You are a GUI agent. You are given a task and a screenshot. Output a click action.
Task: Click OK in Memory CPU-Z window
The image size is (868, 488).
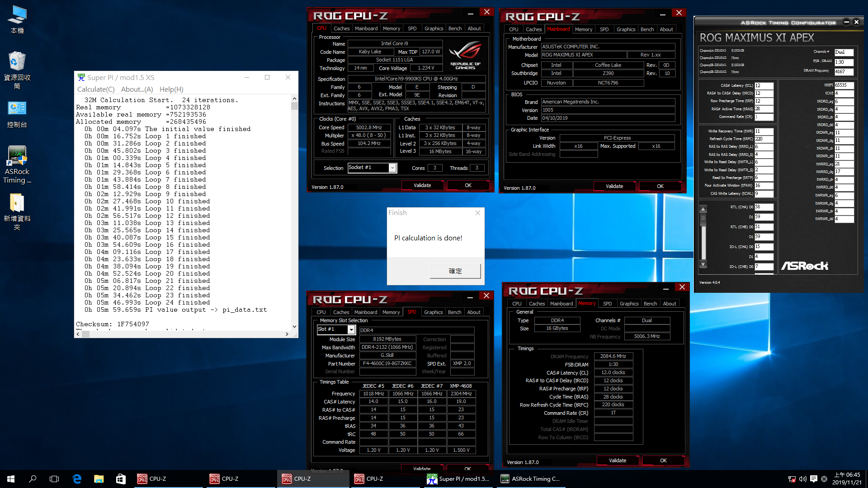663,460
